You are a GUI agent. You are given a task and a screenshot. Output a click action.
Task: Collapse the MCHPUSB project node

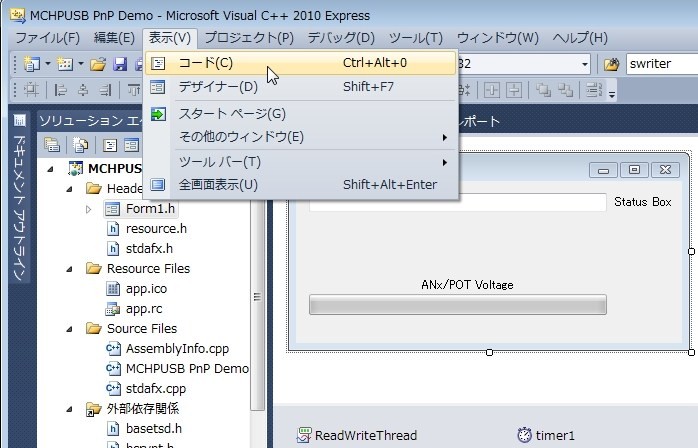pos(50,169)
